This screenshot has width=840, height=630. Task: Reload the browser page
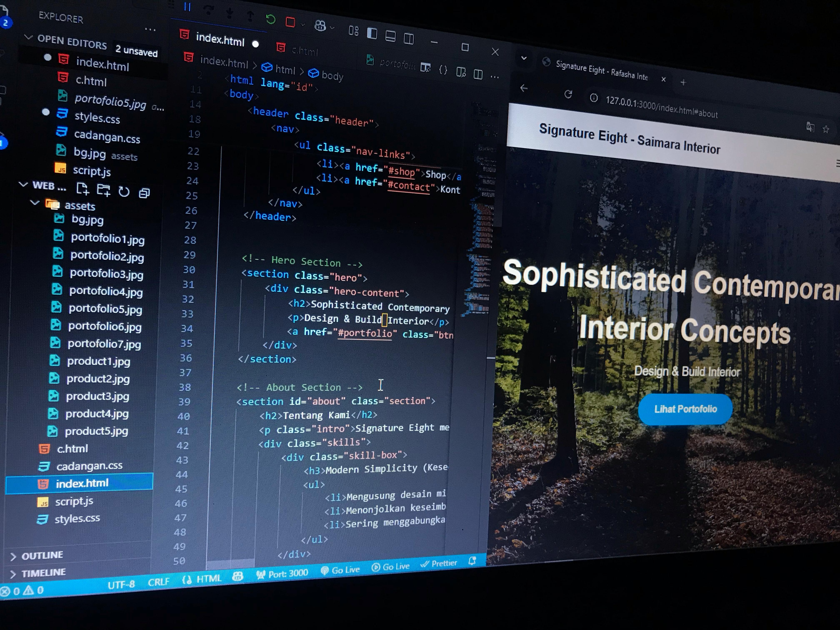pos(568,94)
